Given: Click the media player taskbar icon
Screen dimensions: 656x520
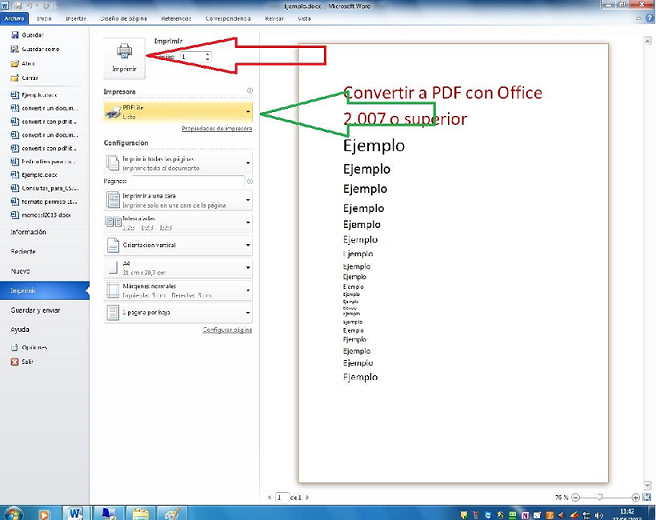Looking at the screenshot, I should pos(44,514).
